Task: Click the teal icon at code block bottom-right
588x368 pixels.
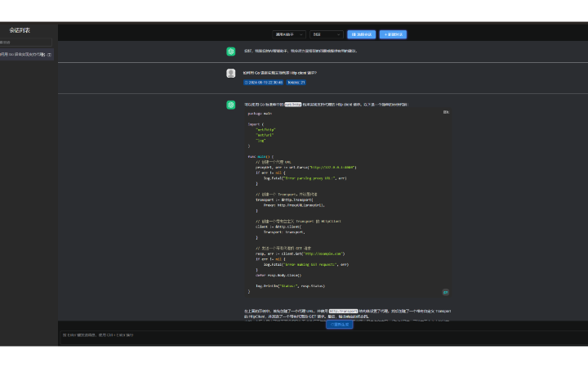Action: (446, 291)
